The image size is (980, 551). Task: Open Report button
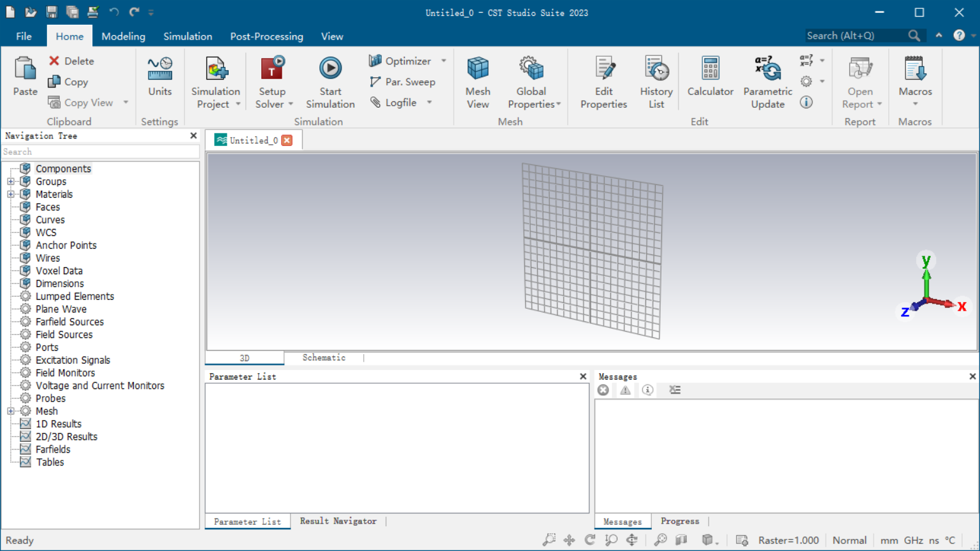click(860, 82)
